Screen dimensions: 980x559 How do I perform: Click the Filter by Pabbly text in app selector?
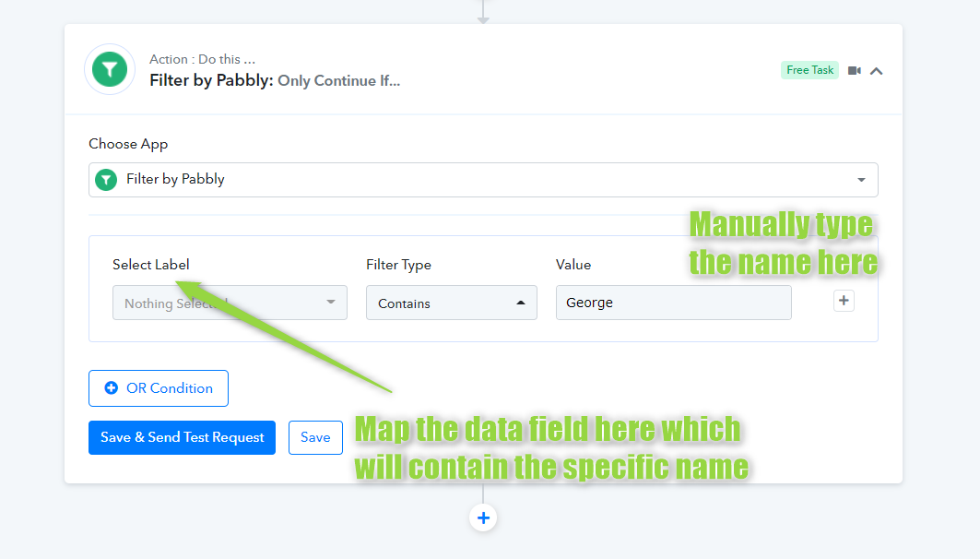pos(175,180)
